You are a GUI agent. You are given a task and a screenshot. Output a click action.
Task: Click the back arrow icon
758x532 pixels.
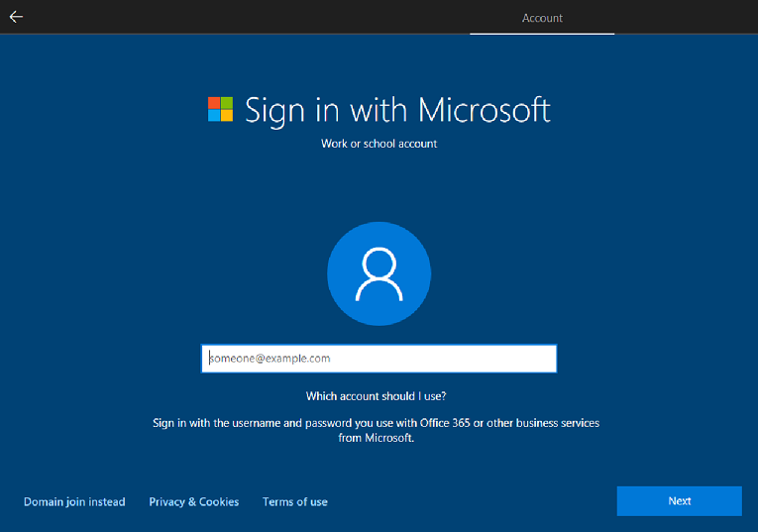(16, 17)
